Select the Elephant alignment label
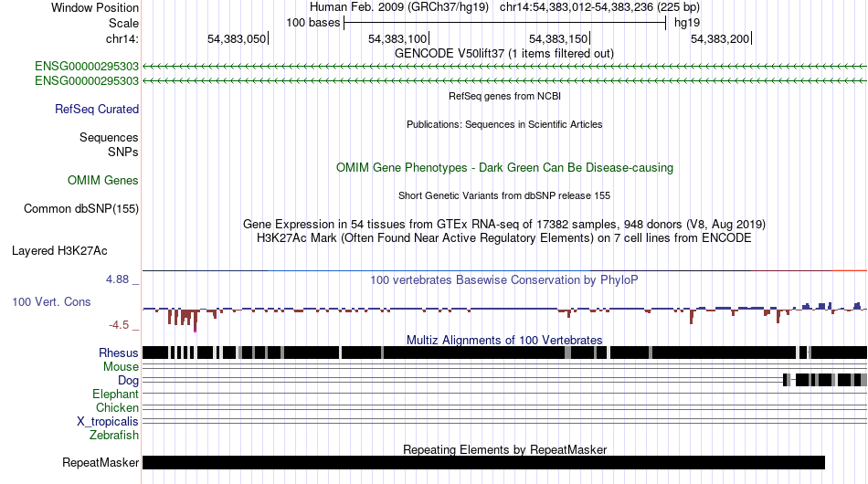The image size is (868, 484). (x=115, y=394)
